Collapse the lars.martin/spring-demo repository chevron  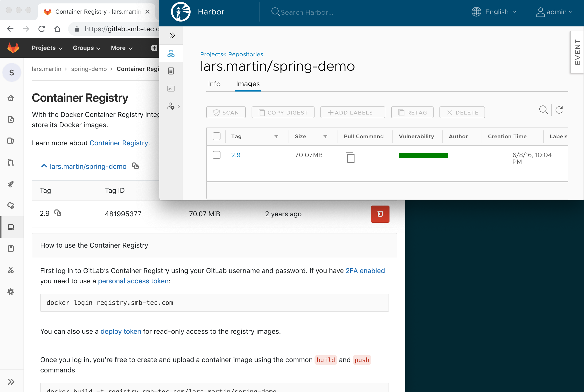(x=44, y=166)
